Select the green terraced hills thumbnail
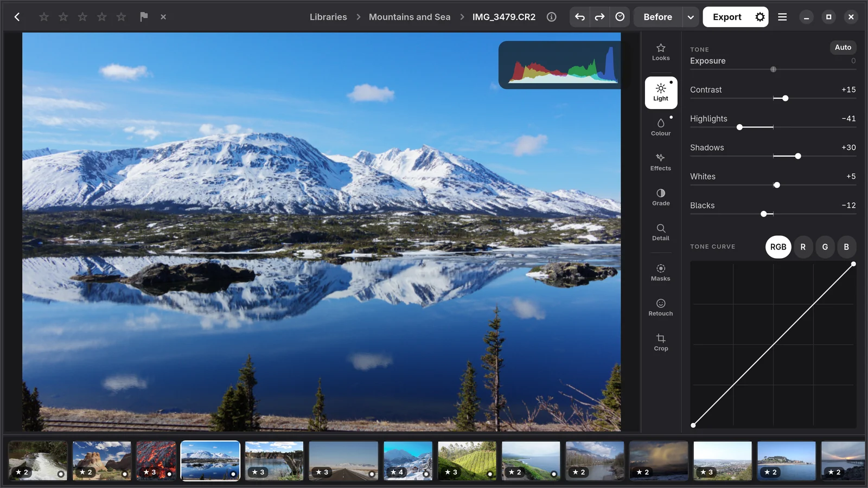This screenshot has height=488, width=868. point(467,460)
